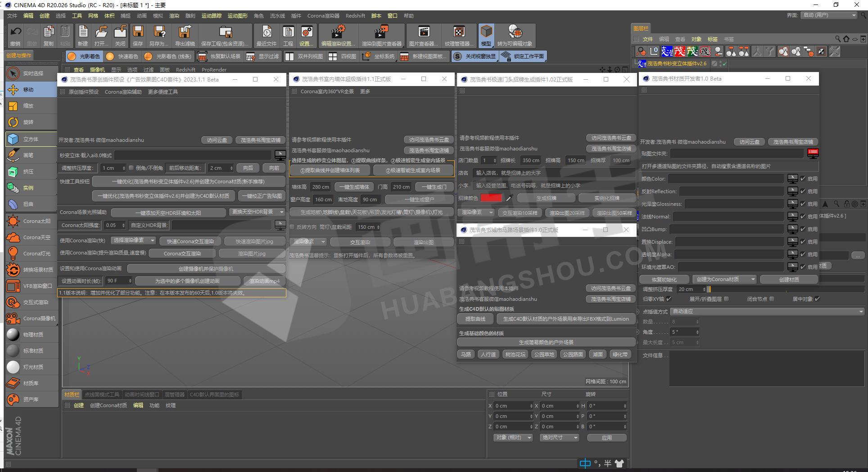Open the 创建为Corona材质 dropdown
Screen dimensions: 868x472
tap(724, 280)
